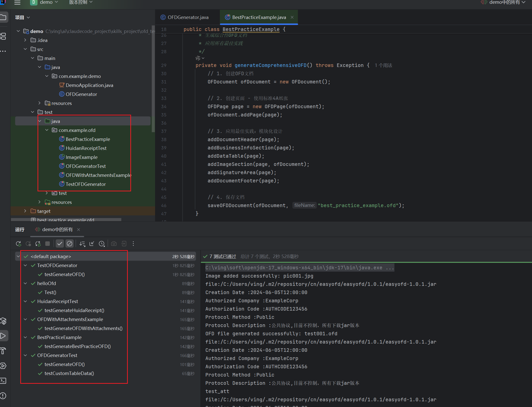This screenshot has width=532, height=407.
Task: Close the BestPracticeExample.java tab
Action: click(292, 17)
